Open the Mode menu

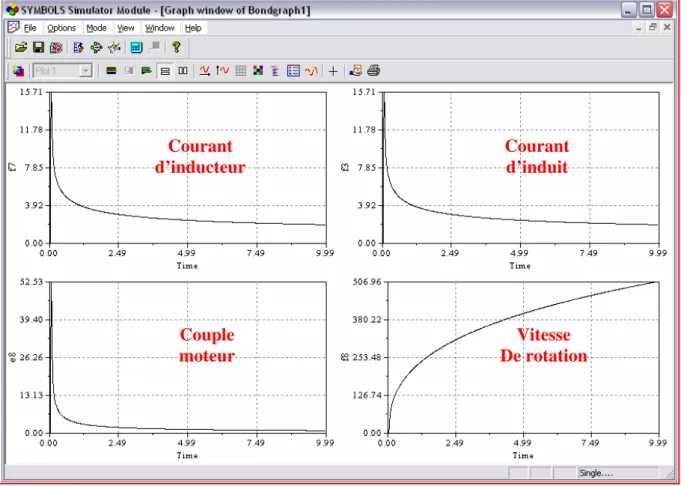[96, 28]
